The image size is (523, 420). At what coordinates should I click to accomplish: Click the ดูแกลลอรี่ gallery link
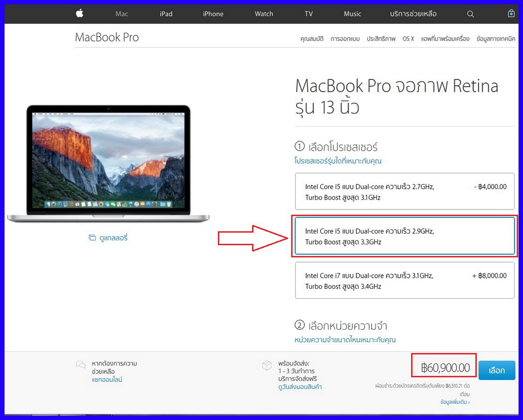(x=113, y=238)
